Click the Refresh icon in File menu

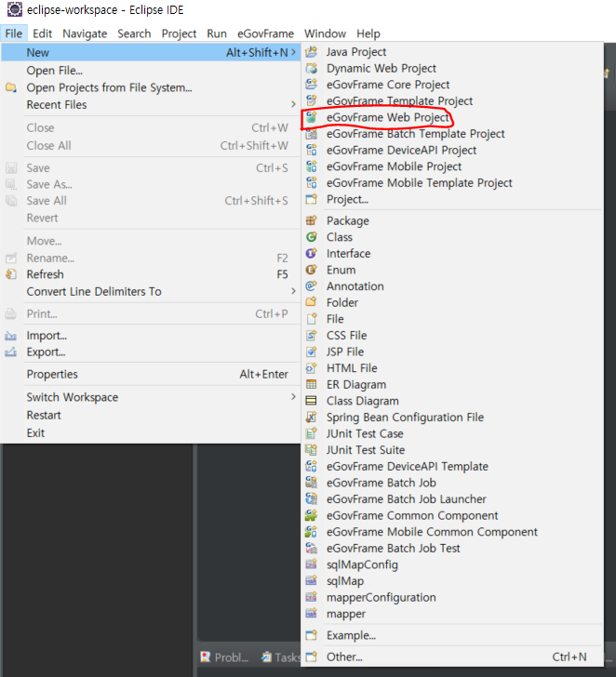point(11,274)
